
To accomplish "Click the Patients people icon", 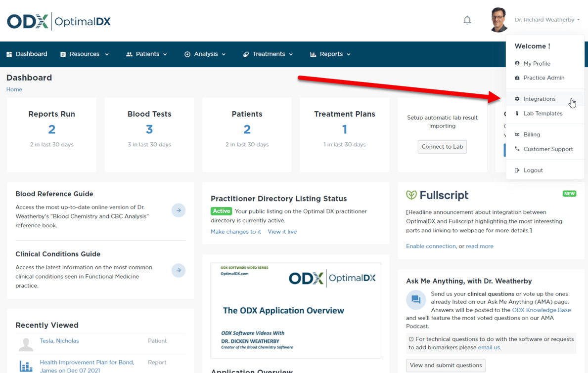I will [x=130, y=54].
